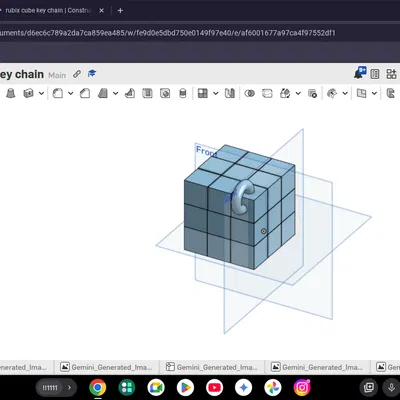Select the Fillet tool
Screen dimensions: 400x400
click(58, 93)
